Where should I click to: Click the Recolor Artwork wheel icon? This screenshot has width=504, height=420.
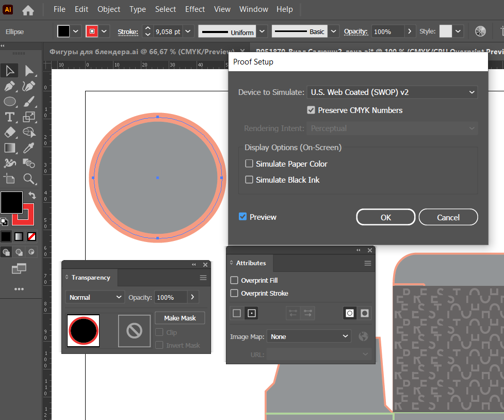tap(480, 31)
